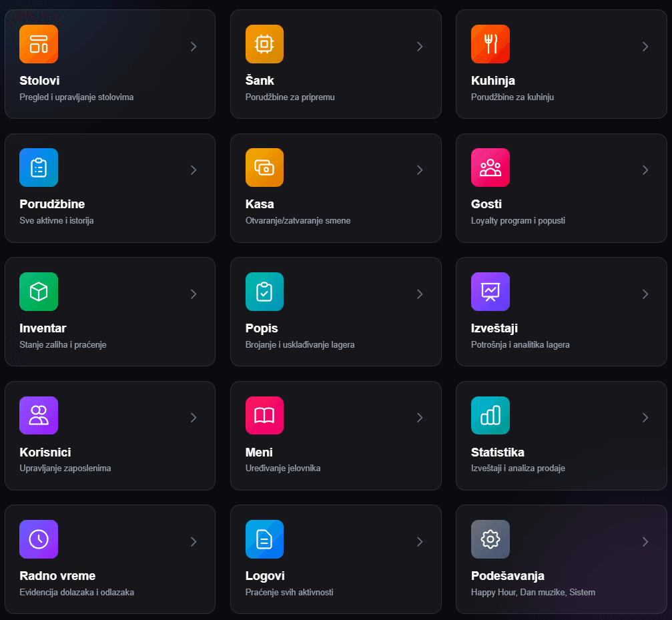Click the chevron on the Logovi card
This screenshot has height=620, width=672.
coord(420,542)
